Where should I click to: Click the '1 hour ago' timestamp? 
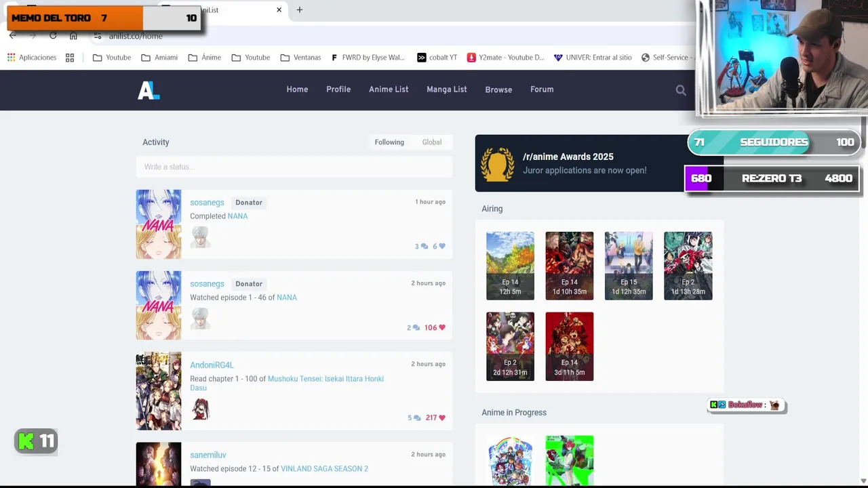430,202
